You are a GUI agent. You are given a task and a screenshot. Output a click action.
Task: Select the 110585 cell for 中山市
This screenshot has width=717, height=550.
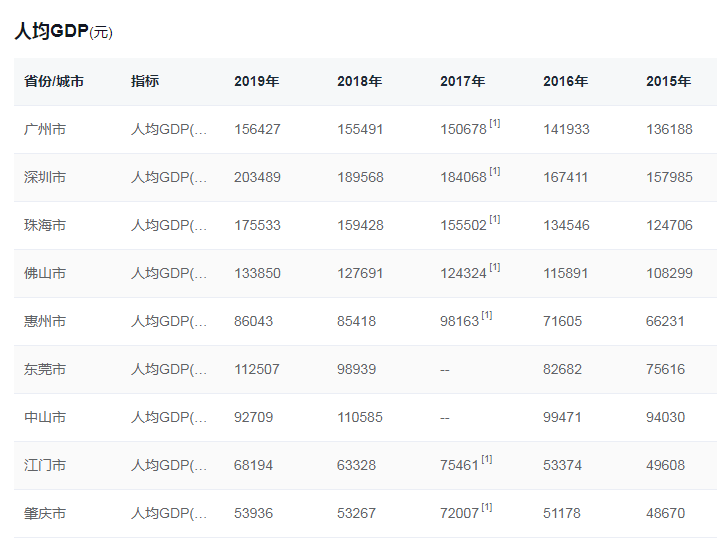click(360, 418)
